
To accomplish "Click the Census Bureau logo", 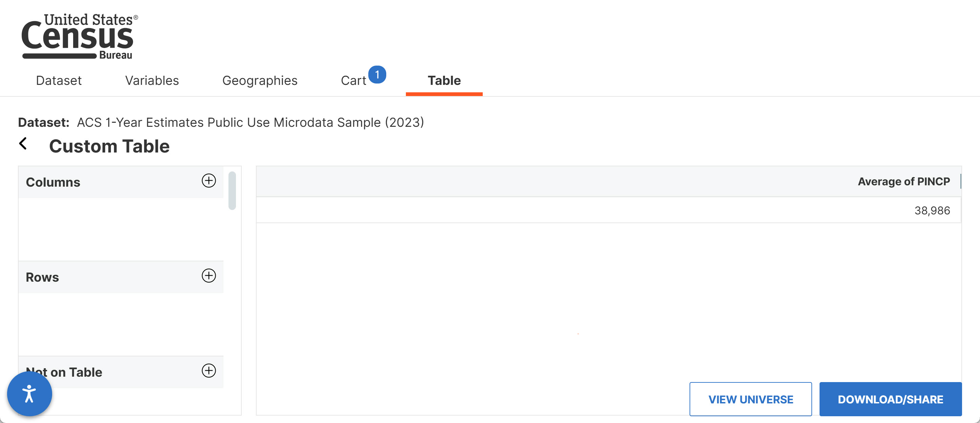I will 80,36.
